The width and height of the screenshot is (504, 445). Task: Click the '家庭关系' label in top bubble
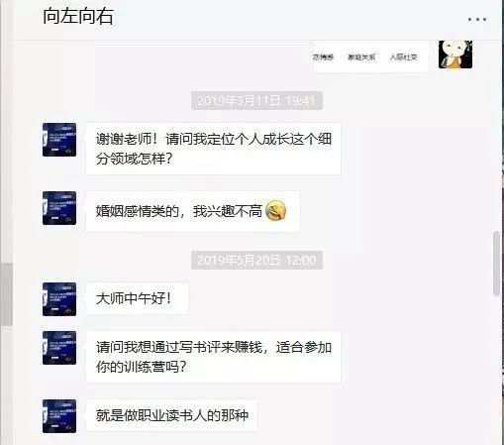pyautogui.click(x=361, y=57)
